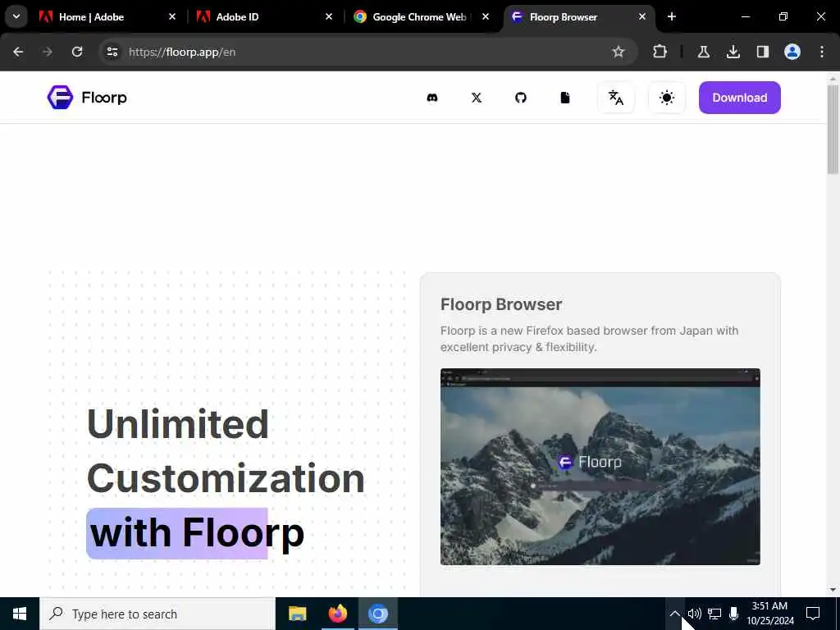Switch to the Google Chrome Web tab

coord(421,16)
